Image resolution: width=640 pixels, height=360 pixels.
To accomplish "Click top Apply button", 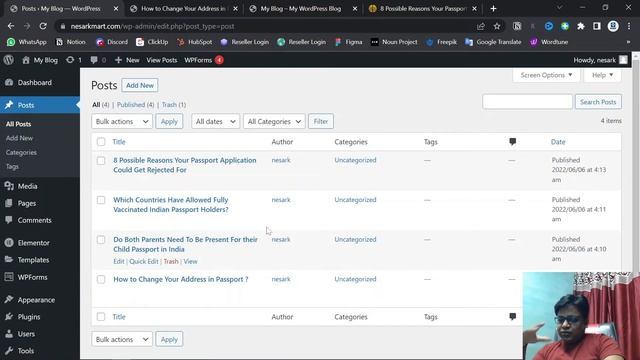I will tap(169, 121).
